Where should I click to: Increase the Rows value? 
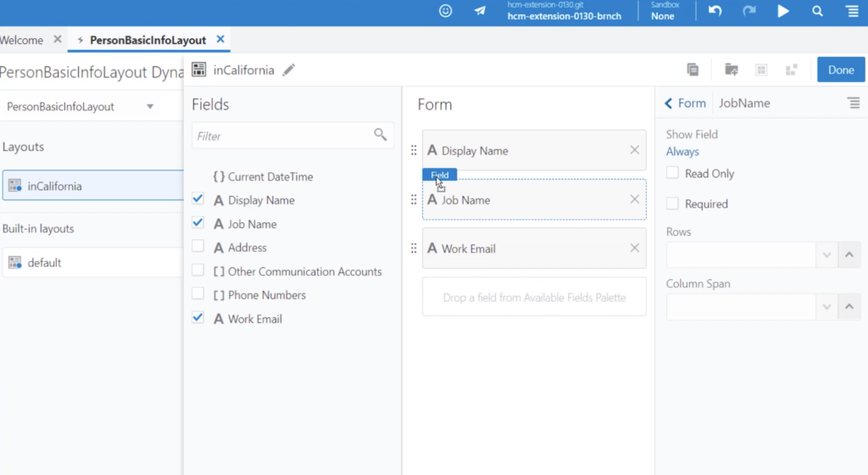click(849, 255)
